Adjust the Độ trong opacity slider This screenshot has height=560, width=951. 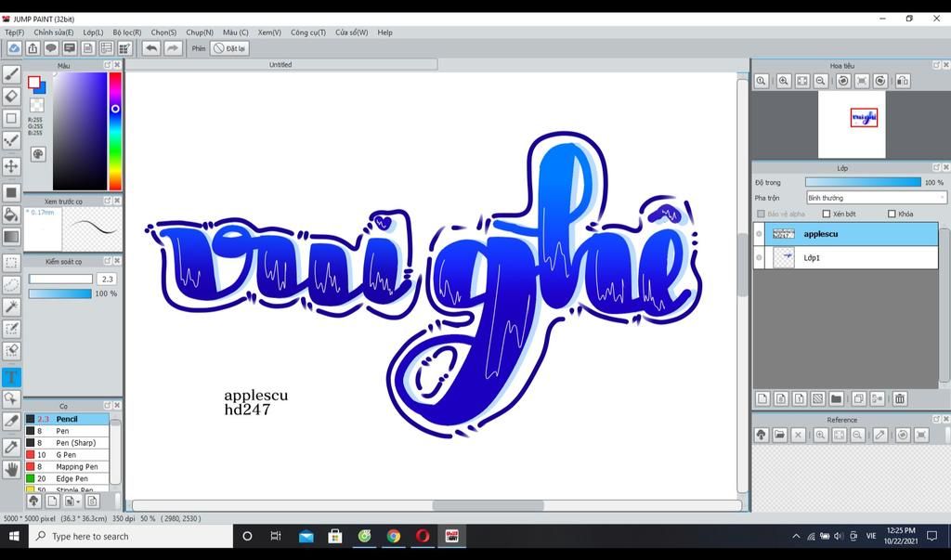point(863,182)
